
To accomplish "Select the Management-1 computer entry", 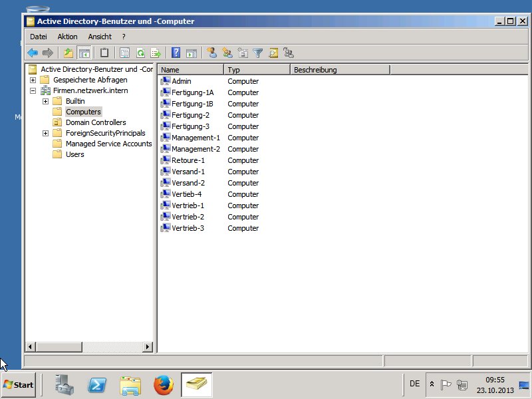I will click(x=195, y=138).
